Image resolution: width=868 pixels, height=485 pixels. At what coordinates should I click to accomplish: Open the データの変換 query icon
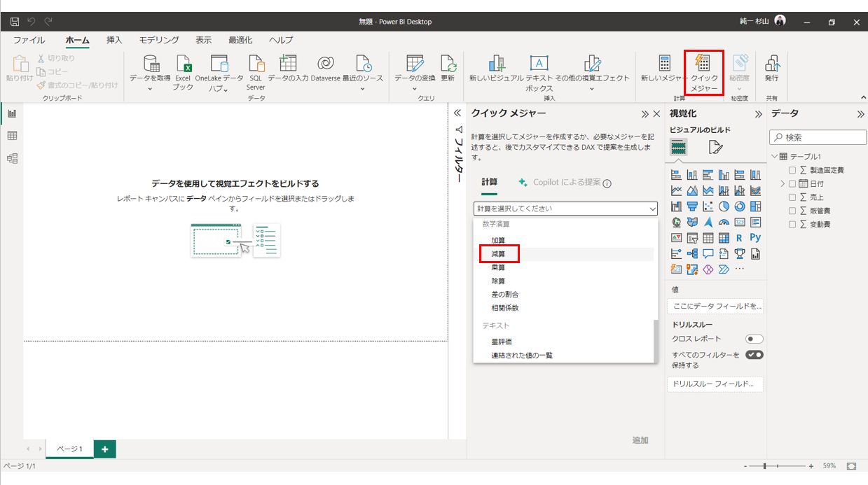(415, 64)
